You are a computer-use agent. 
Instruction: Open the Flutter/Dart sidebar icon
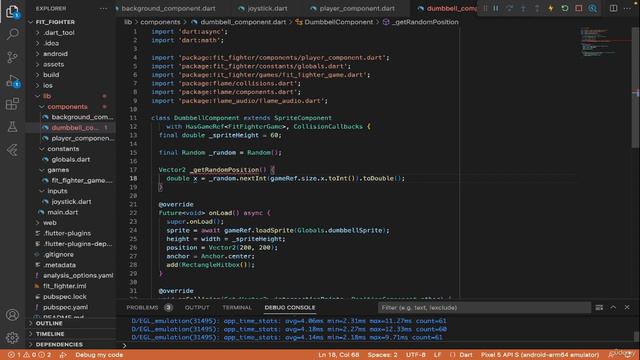point(12,150)
